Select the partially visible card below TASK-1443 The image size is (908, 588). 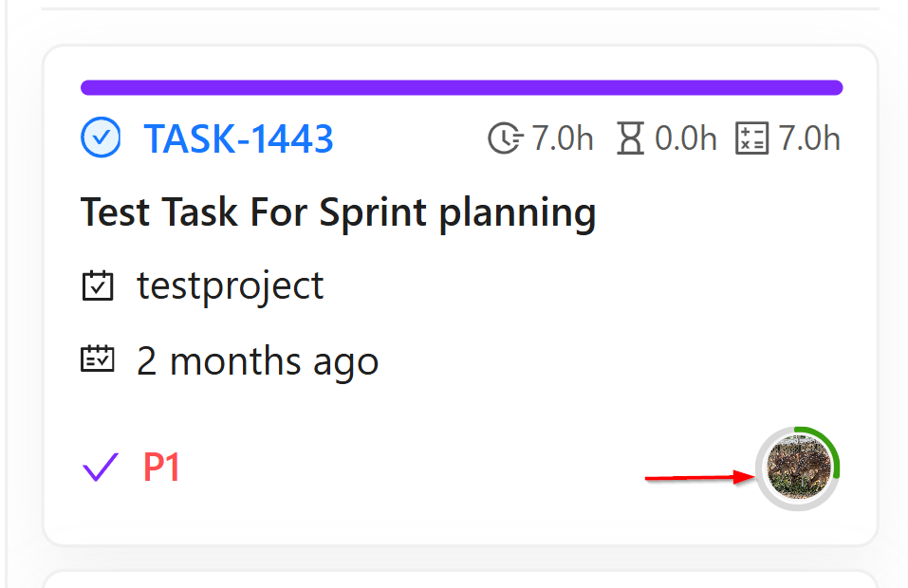(x=461, y=579)
